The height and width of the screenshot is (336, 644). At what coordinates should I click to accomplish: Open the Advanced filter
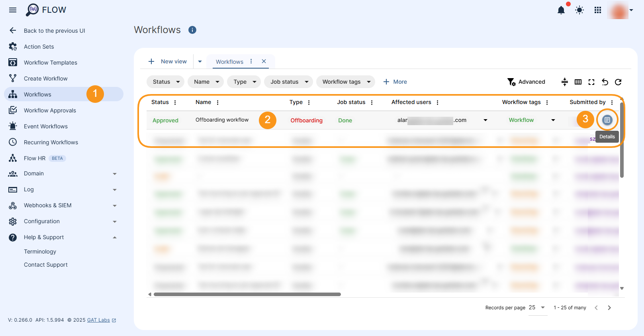526,82
